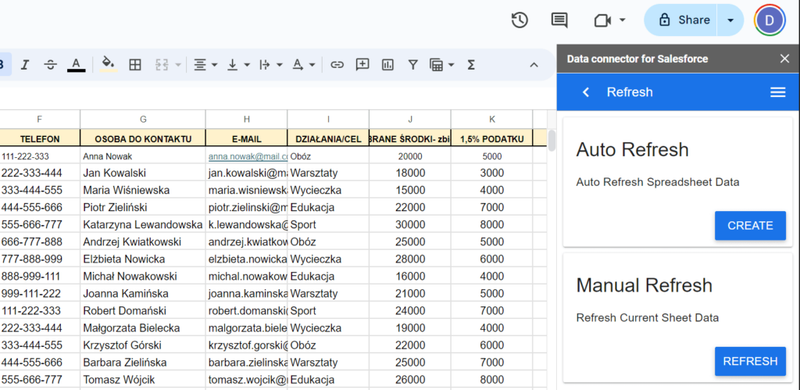The width and height of the screenshot is (800, 390).
Task: Insert a chart icon
Action: (388, 65)
